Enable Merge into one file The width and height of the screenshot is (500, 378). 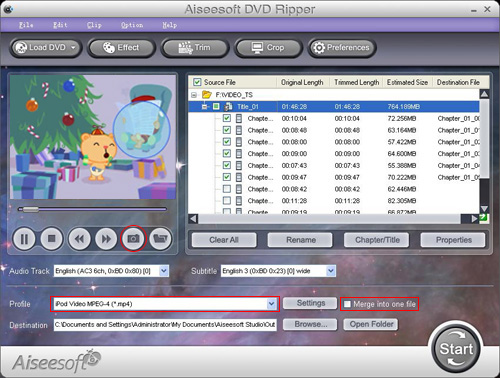[347, 304]
